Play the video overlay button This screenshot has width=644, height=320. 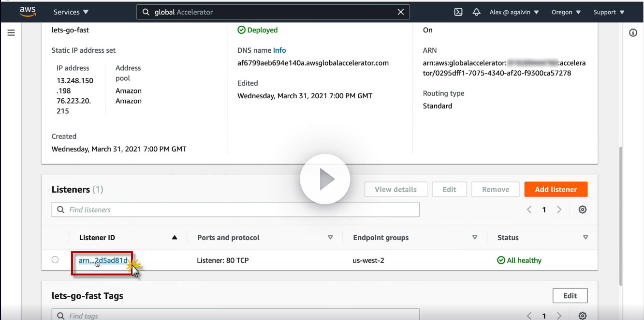325,179
